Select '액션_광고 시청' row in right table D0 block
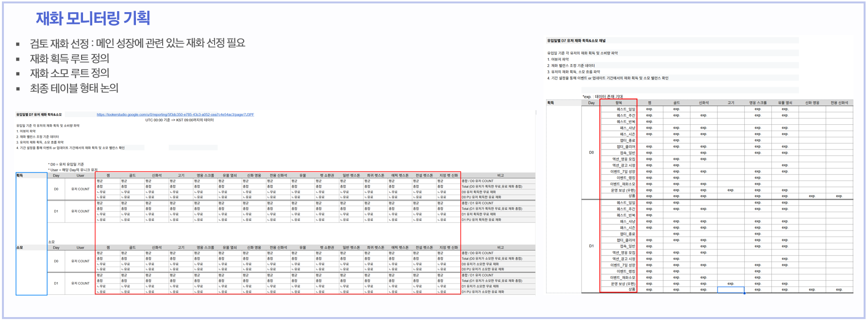This screenshot has height=320, width=868. [618, 165]
